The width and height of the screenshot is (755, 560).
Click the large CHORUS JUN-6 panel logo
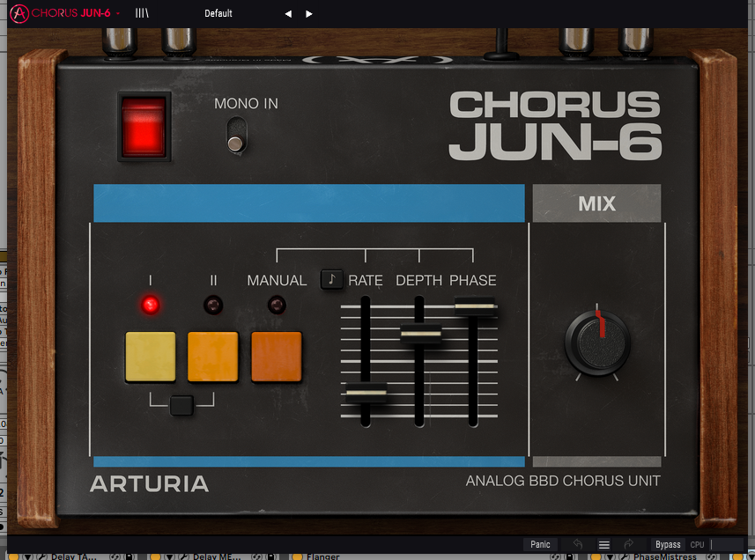555,126
